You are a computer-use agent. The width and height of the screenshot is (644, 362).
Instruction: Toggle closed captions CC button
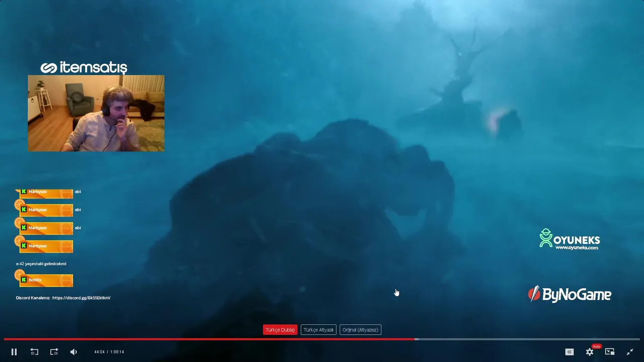pos(570,352)
